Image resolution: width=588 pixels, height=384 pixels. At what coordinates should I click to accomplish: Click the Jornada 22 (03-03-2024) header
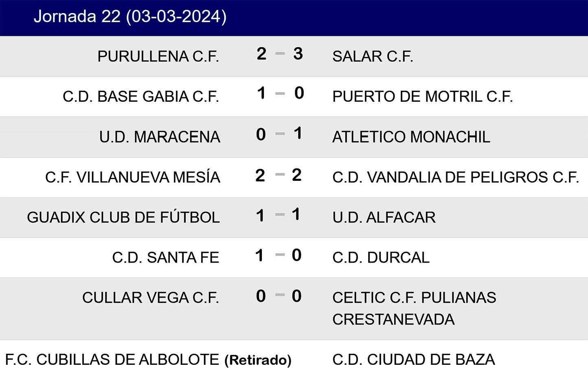pos(130,17)
